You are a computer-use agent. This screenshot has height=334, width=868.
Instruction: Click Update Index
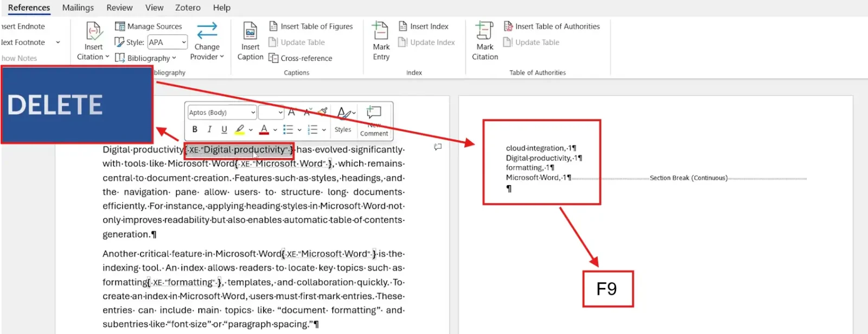click(426, 42)
